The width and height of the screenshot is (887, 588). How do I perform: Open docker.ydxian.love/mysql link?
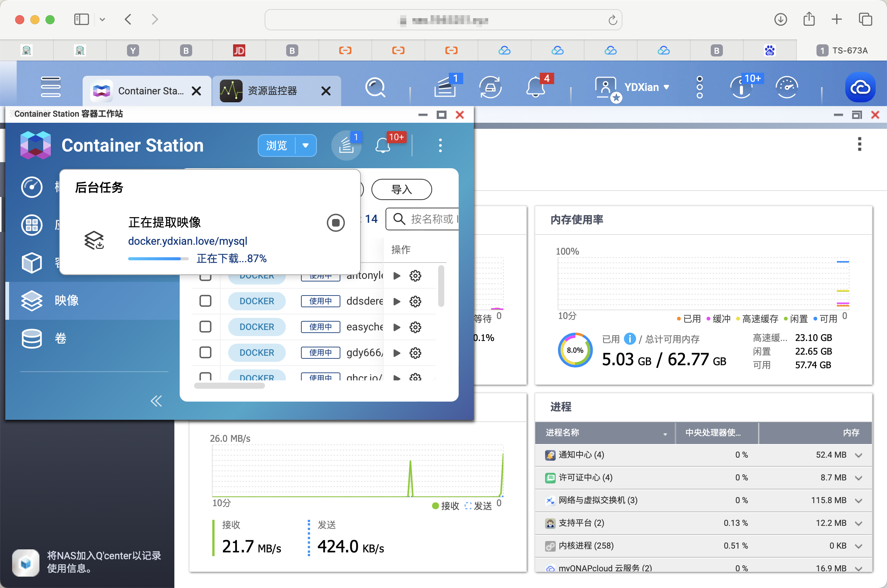188,241
